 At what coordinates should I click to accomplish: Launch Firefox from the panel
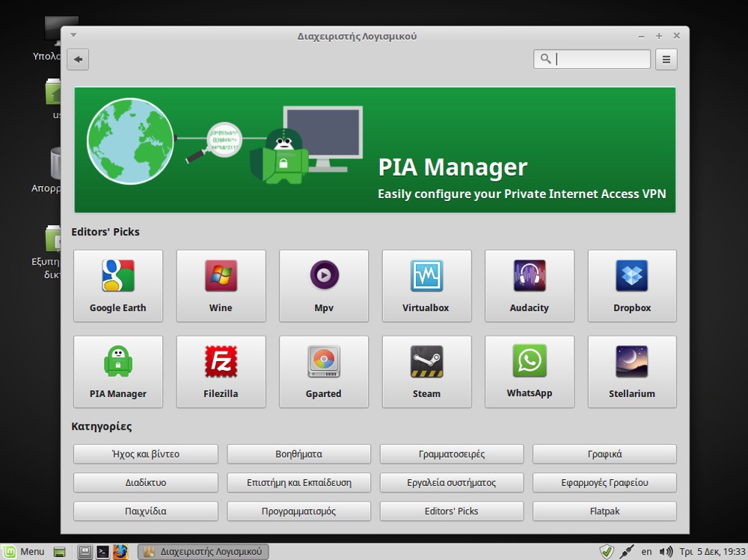[120, 552]
